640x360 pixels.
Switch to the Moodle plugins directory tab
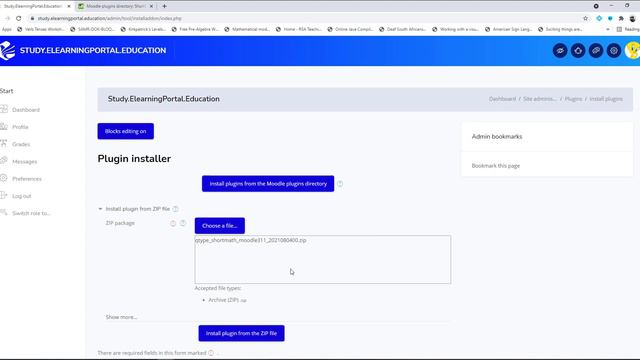pyautogui.click(x=116, y=6)
